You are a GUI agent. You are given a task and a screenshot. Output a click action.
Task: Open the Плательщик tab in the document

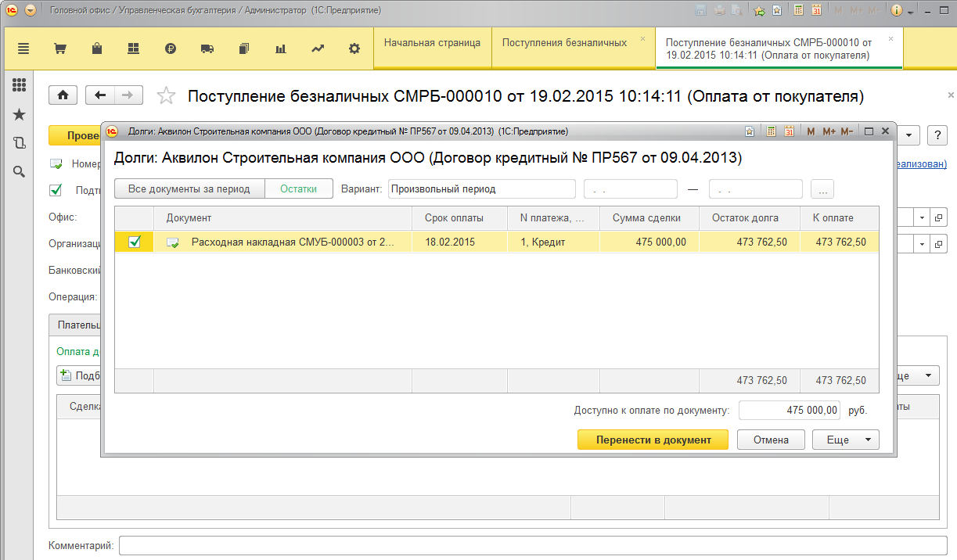[x=76, y=325]
